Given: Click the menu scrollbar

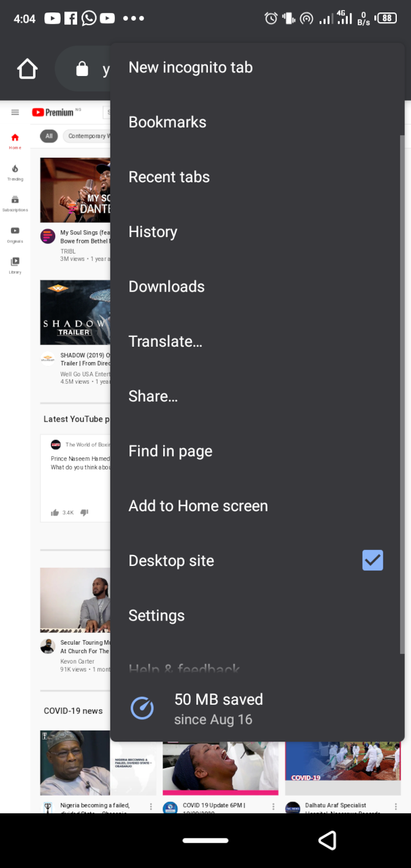Looking at the screenshot, I should [x=402, y=394].
